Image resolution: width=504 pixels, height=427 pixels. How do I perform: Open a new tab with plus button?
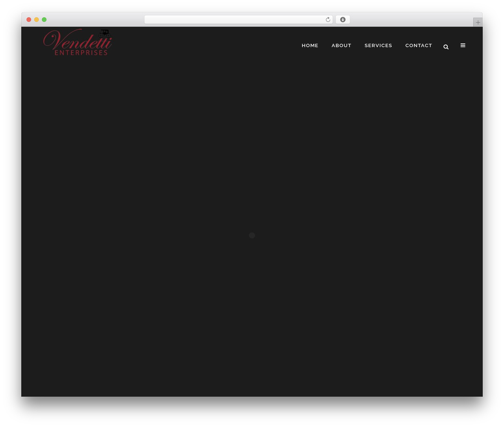(478, 22)
